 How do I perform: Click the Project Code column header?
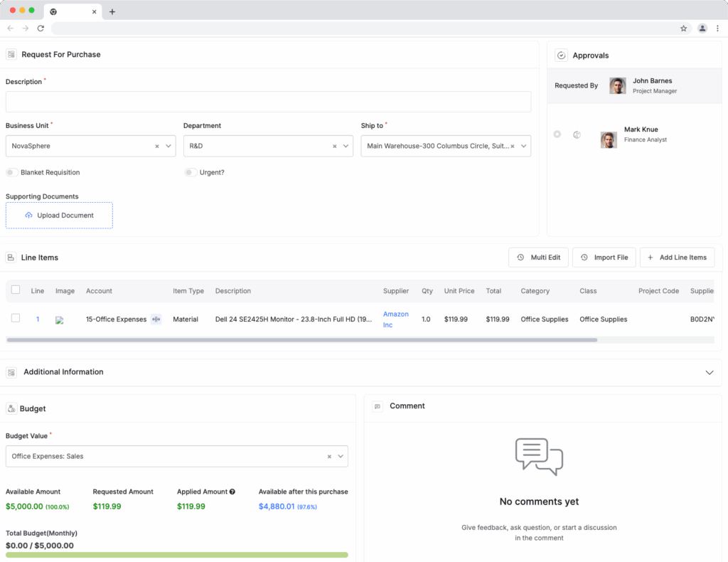[658, 291]
